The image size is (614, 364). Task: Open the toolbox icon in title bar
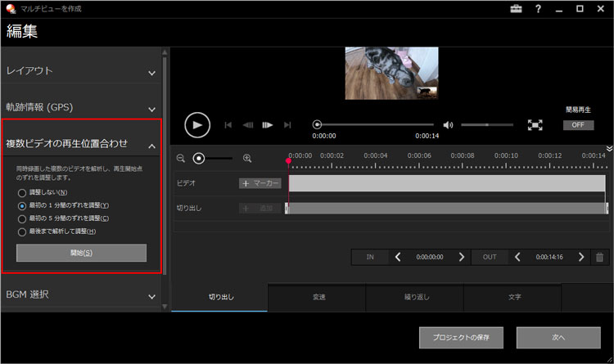coord(515,9)
